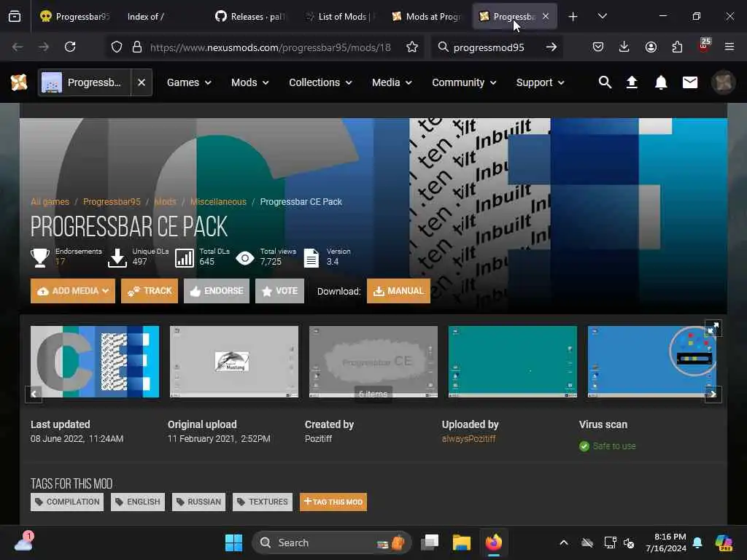
Task: Switch to the Progressbar95 skull tab
Action: pos(74,17)
